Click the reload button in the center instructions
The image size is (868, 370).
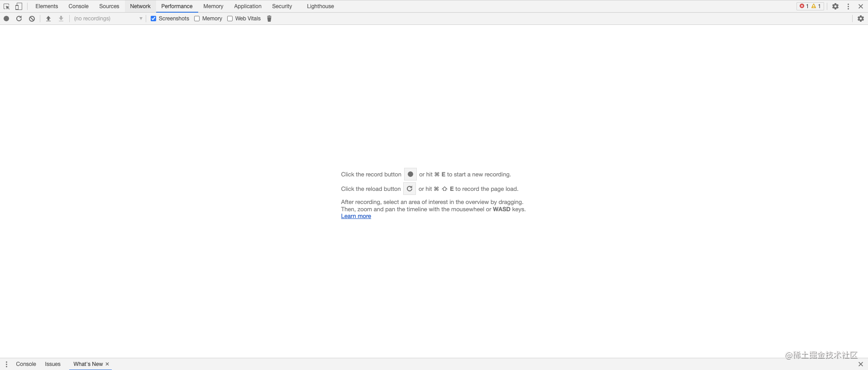(410, 189)
